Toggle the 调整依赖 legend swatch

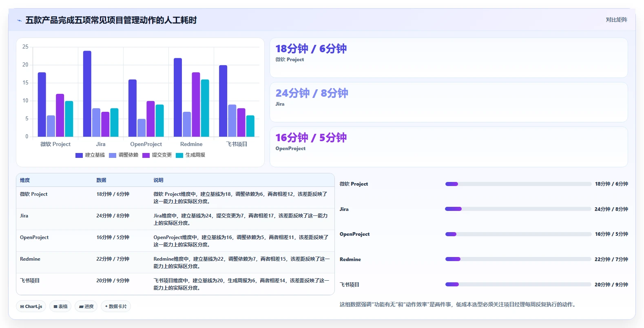[113, 155]
